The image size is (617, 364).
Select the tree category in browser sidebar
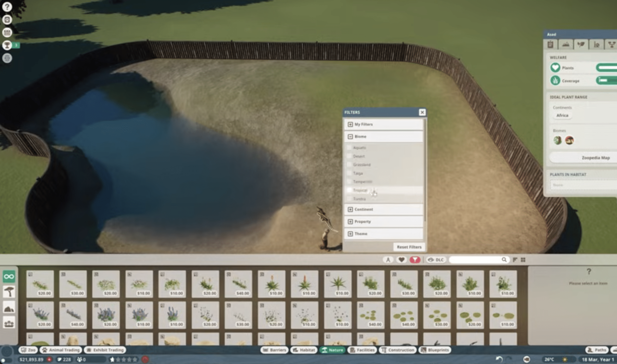(9, 292)
